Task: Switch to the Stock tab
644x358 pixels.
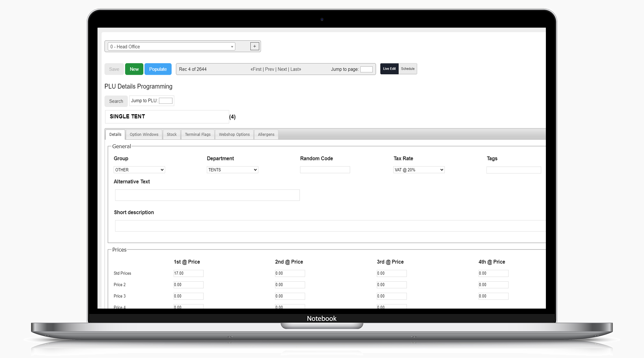Action: coord(172,135)
